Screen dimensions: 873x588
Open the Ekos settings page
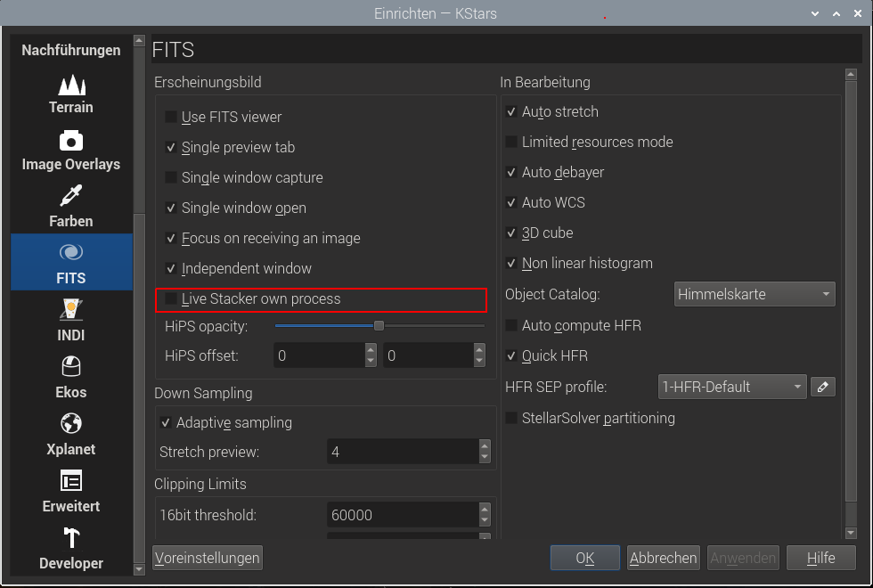(71, 378)
